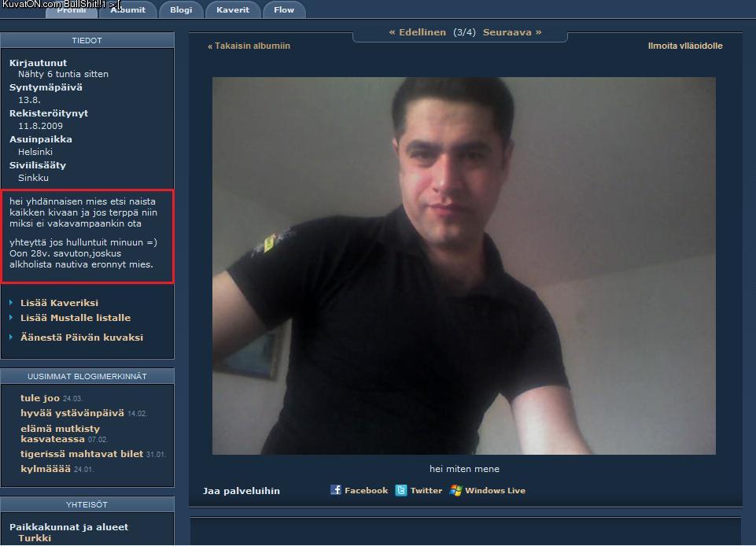Go to next photo via Seuraava
This screenshot has width=756, height=546.
tap(512, 32)
